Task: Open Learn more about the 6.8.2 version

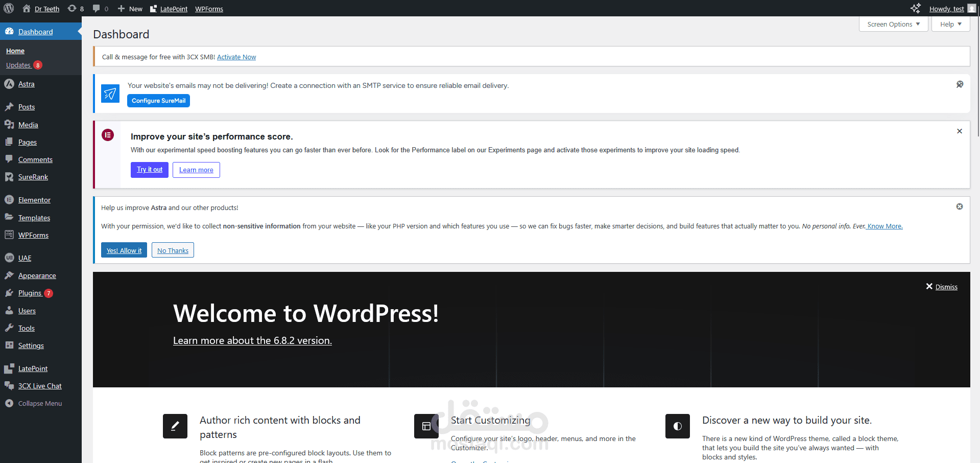Action: (252, 340)
